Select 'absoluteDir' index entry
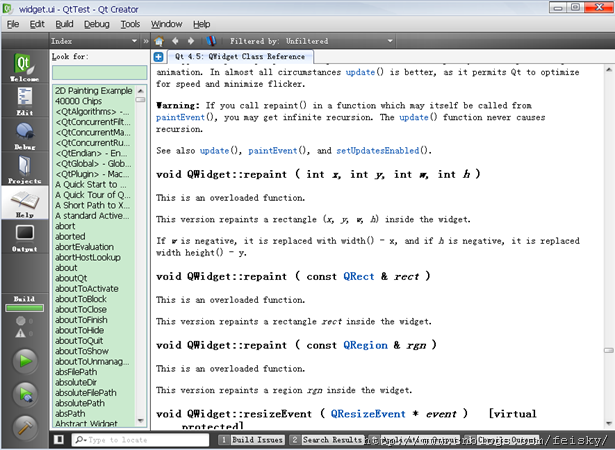The height and width of the screenshot is (450, 615). coord(94,383)
